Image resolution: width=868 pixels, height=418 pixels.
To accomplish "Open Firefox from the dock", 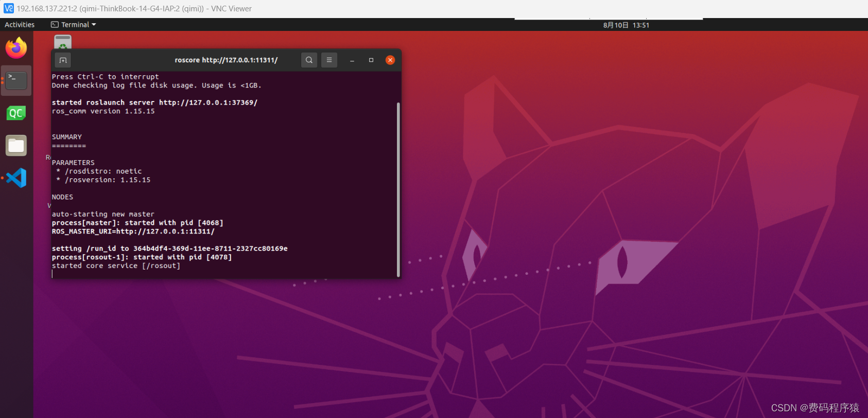I will [16, 48].
